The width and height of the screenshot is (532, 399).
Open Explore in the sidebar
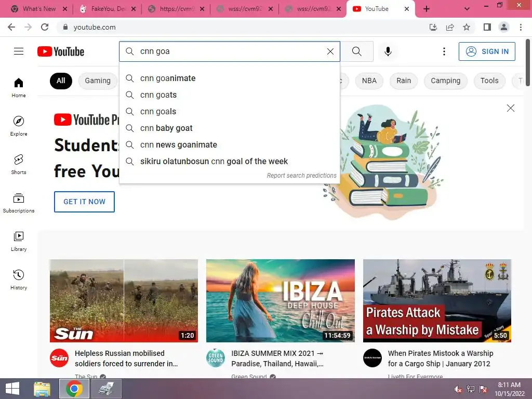point(19,126)
